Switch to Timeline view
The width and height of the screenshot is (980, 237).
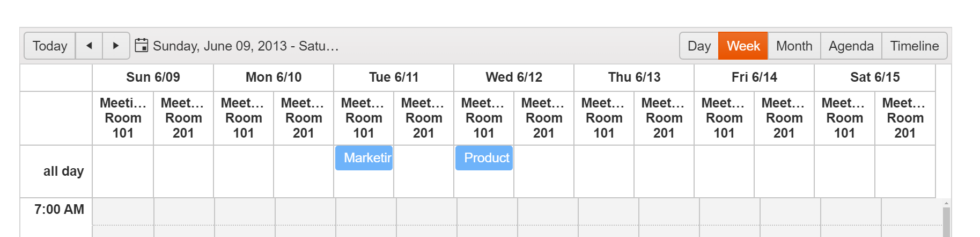click(914, 46)
